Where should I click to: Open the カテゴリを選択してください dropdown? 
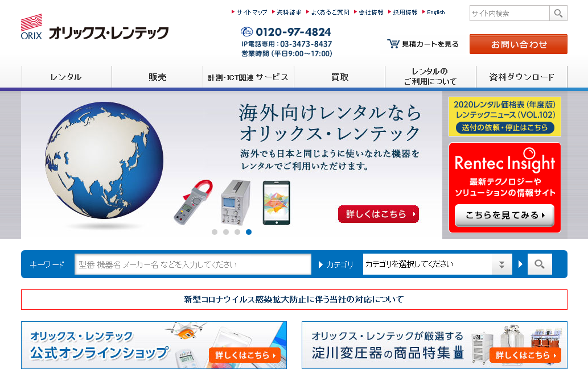pos(427,264)
